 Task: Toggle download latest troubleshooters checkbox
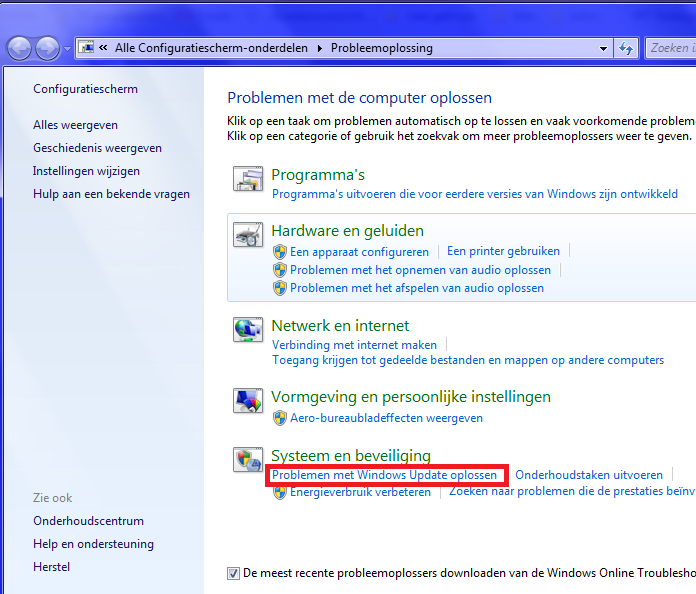pos(233,573)
